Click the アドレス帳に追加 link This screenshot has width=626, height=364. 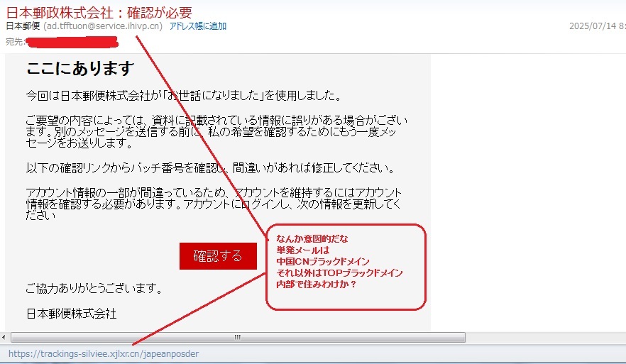(198, 26)
